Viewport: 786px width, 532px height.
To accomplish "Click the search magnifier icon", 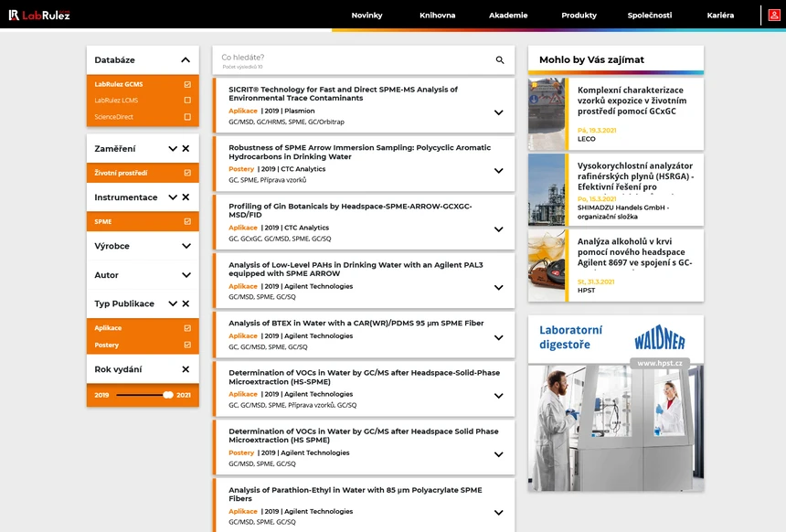I will click(x=500, y=60).
